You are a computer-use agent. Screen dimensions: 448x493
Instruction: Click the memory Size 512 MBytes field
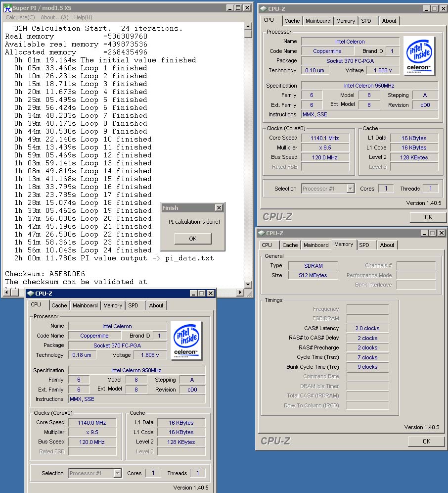click(313, 275)
